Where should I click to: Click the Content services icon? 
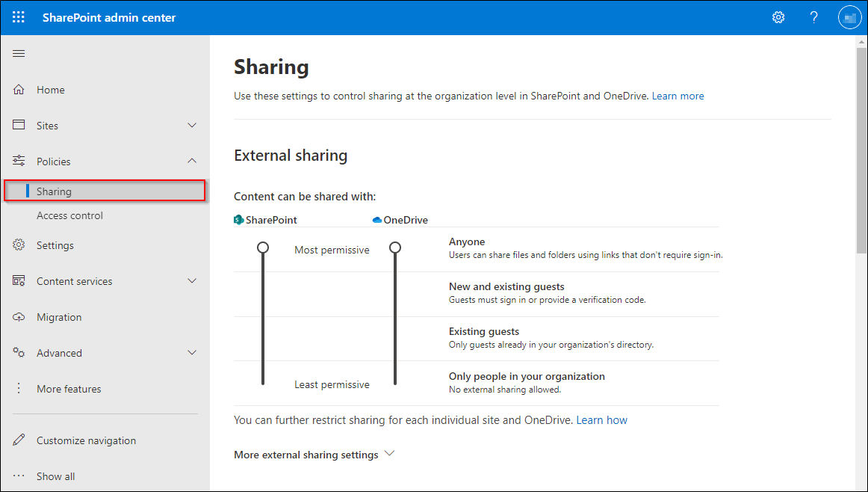19,281
